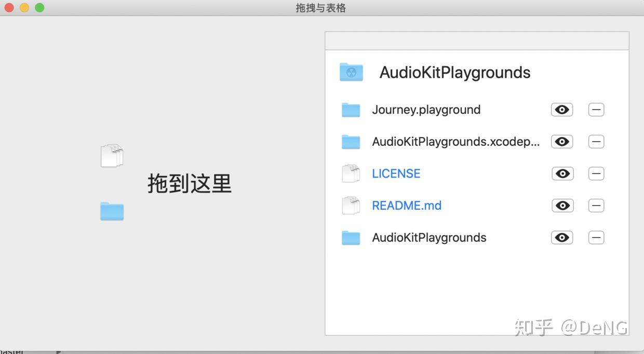Viewport: 644px width, 354px height.
Task: Open the LICENSE file link
Action: click(x=396, y=173)
